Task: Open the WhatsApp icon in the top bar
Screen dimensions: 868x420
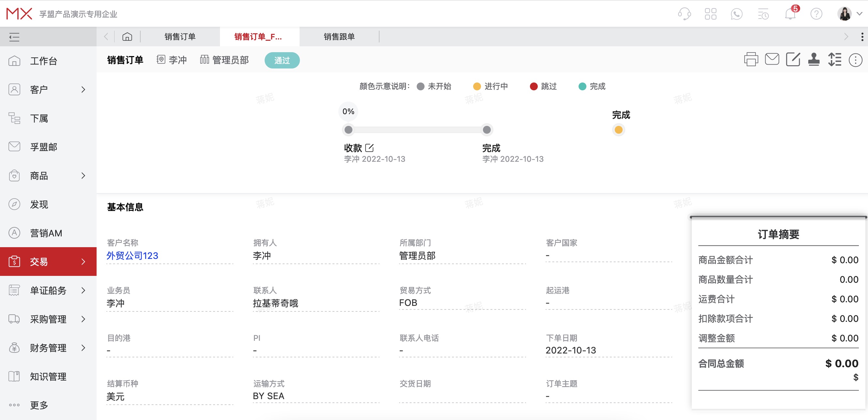Action: coord(736,14)
